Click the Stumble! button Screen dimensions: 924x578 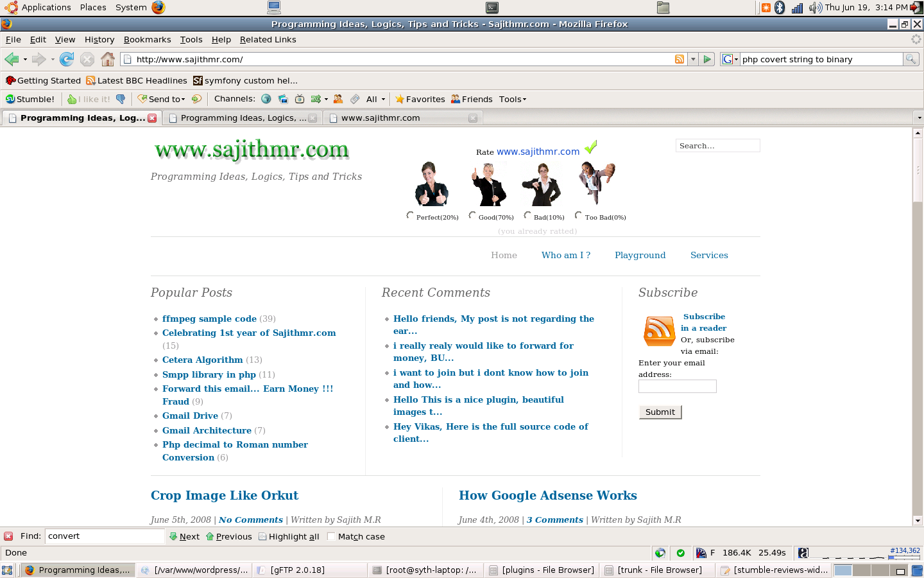point(30,99)
